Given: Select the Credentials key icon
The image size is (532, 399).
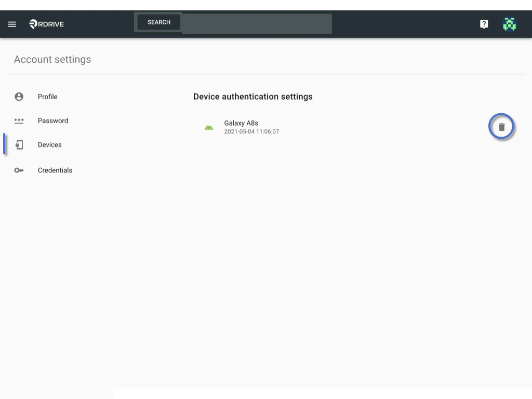Looking at the screenshot, I should pyautogui.click(x=19, y=170).
